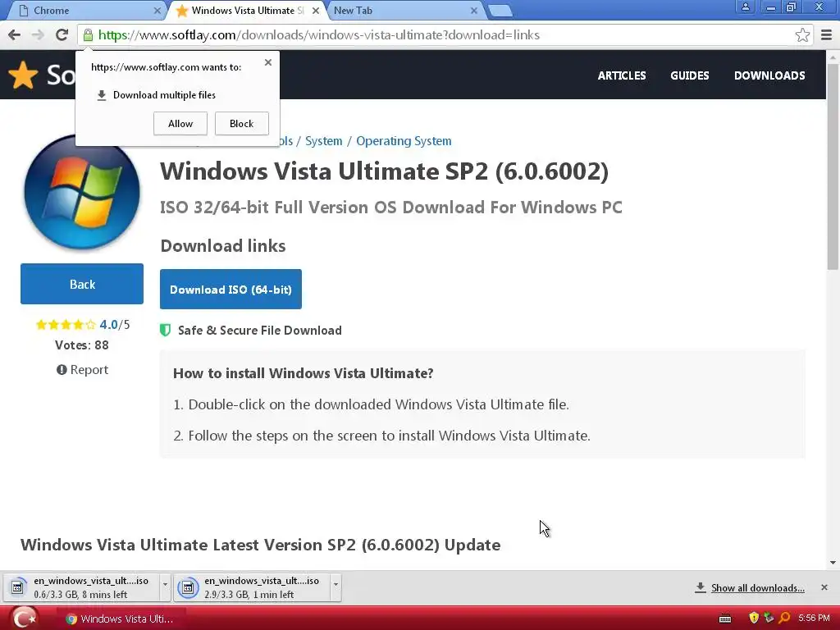The height and width of the screenshot is (630, 840).
Task: Close the downloads bar
Action: point(824,587)
